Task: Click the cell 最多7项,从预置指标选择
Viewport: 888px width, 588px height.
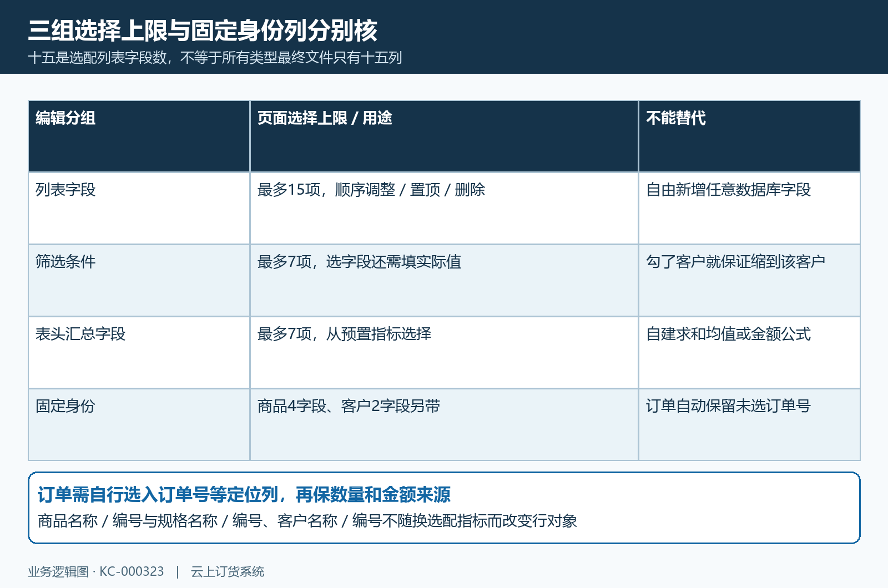Action: (444, 352)
